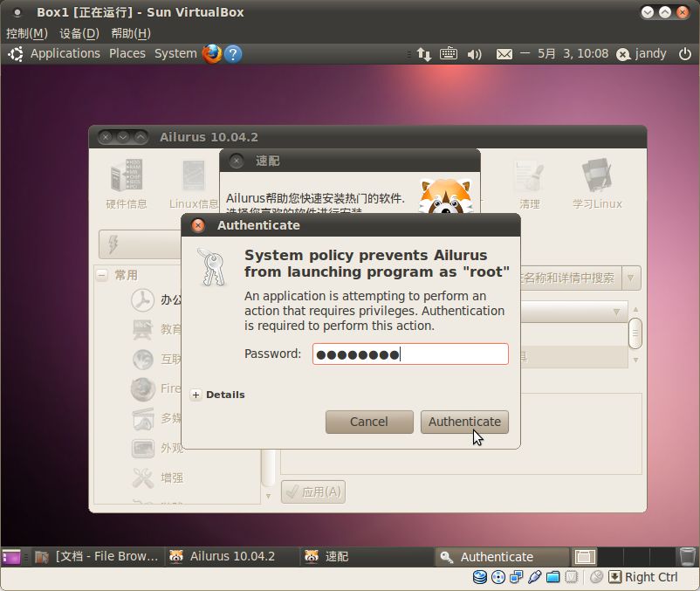
Task: Select the 增强 category item
Action: click(x=156, y=478)
